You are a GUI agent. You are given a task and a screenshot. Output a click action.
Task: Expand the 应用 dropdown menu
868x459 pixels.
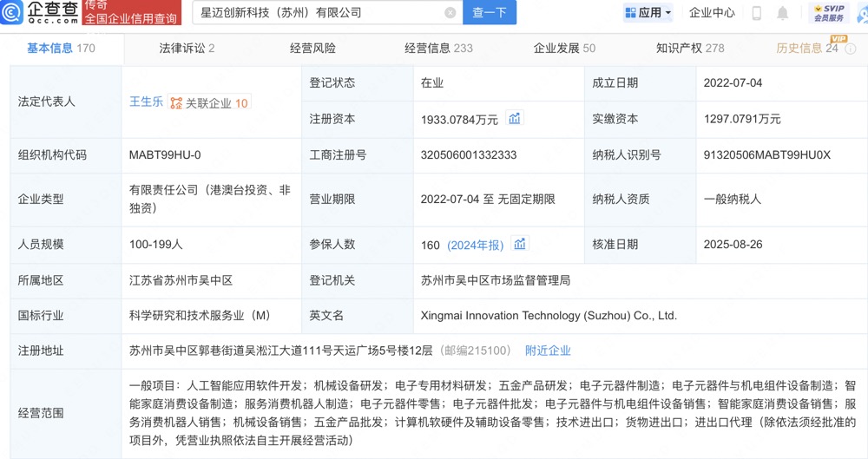[648, 13]
